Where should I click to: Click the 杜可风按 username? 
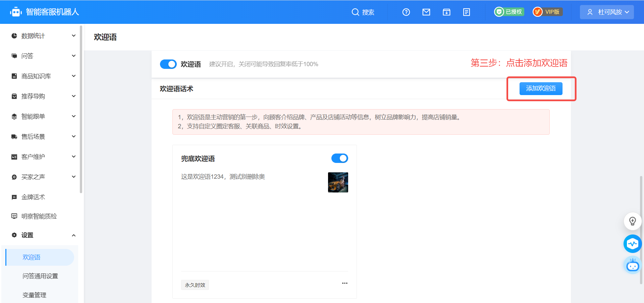tap(610, 12)
